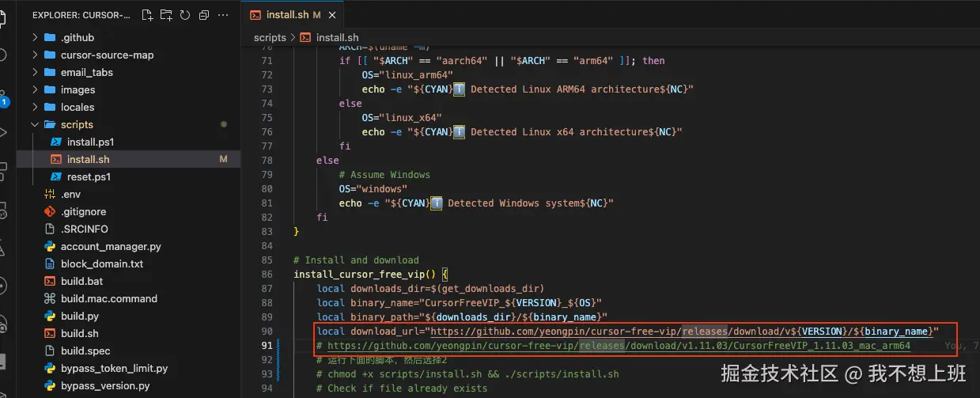Click the 'local binary_path' declaration line

pos(462,317)
